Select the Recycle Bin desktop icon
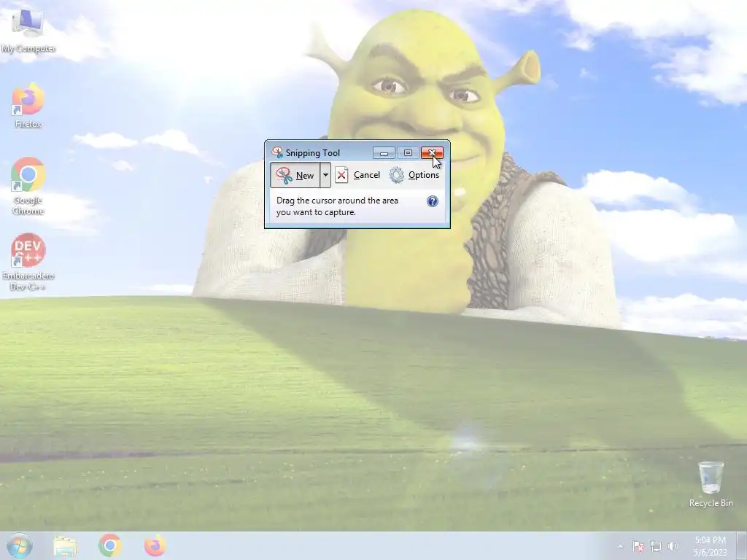The height and width of the screenshot is (560, 747). pos(711,484)
